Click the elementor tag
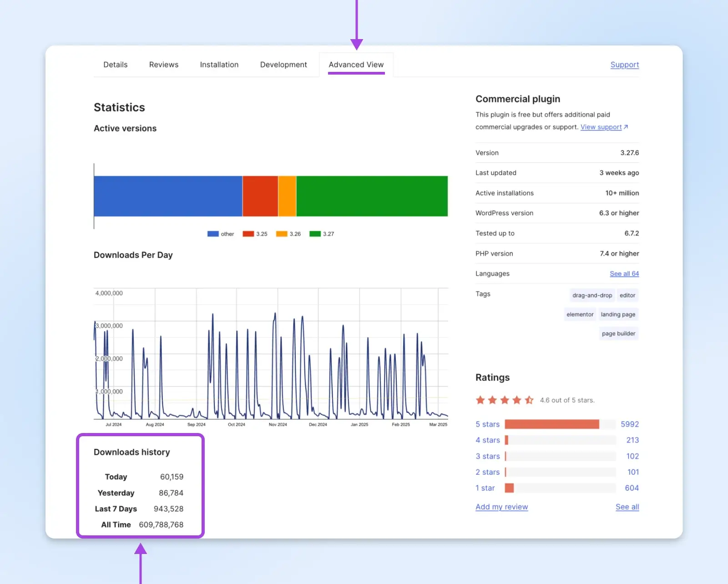 click(x=580, y=314)
